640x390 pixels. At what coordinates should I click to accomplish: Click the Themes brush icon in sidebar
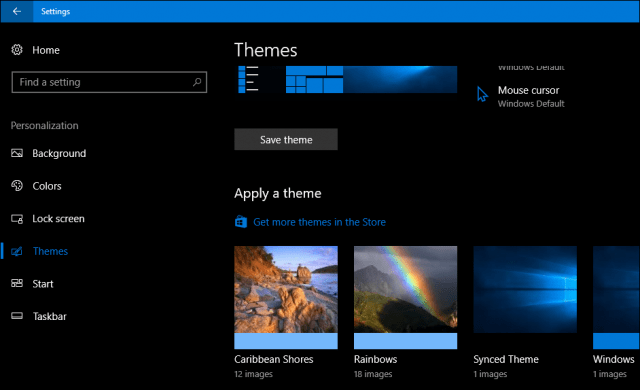tap(17, 251)
